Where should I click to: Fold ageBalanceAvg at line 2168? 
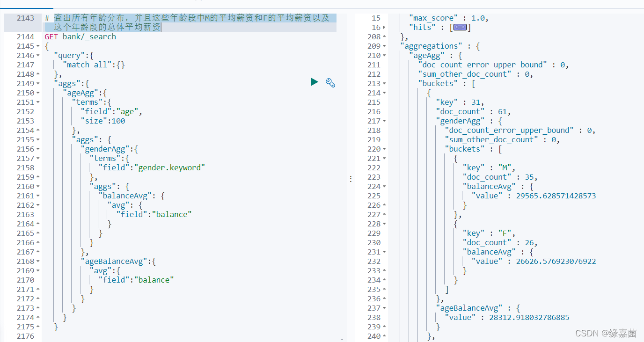click(x=38, y=262)
